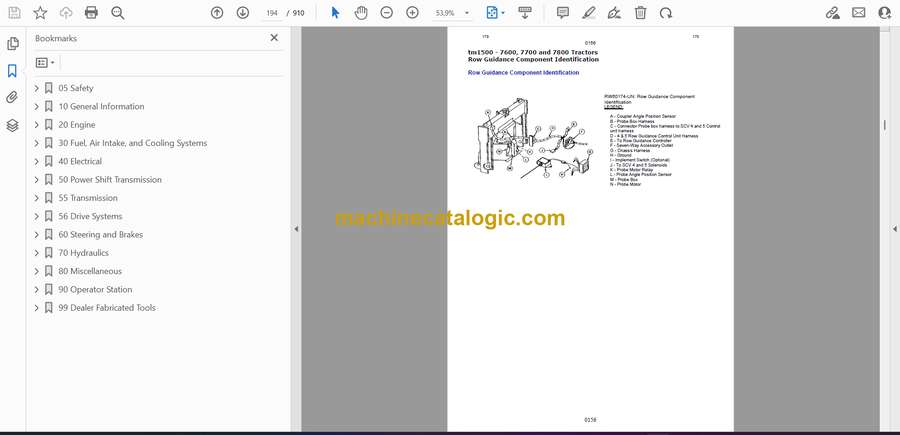Click the upload to cloud icon

[66, 13]
